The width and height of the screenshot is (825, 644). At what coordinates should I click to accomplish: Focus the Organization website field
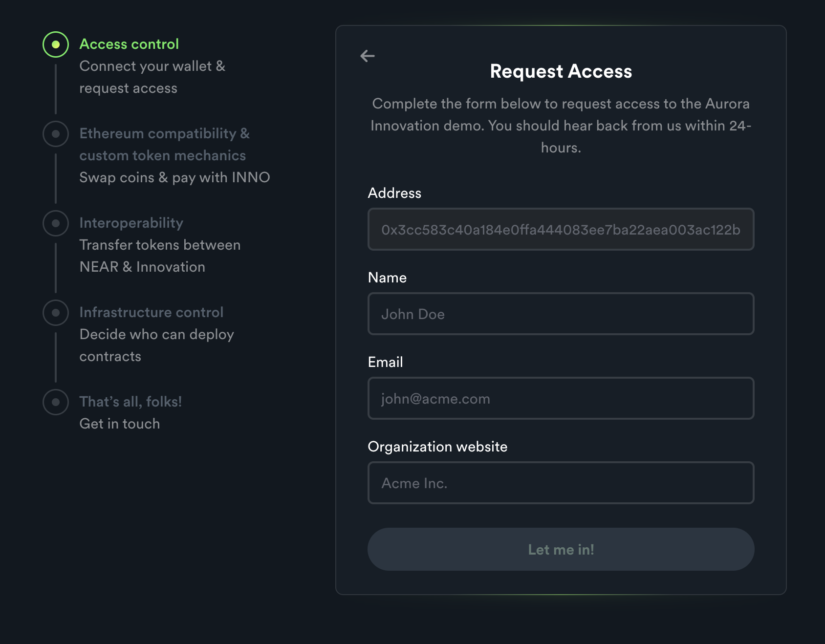point(561,483)
